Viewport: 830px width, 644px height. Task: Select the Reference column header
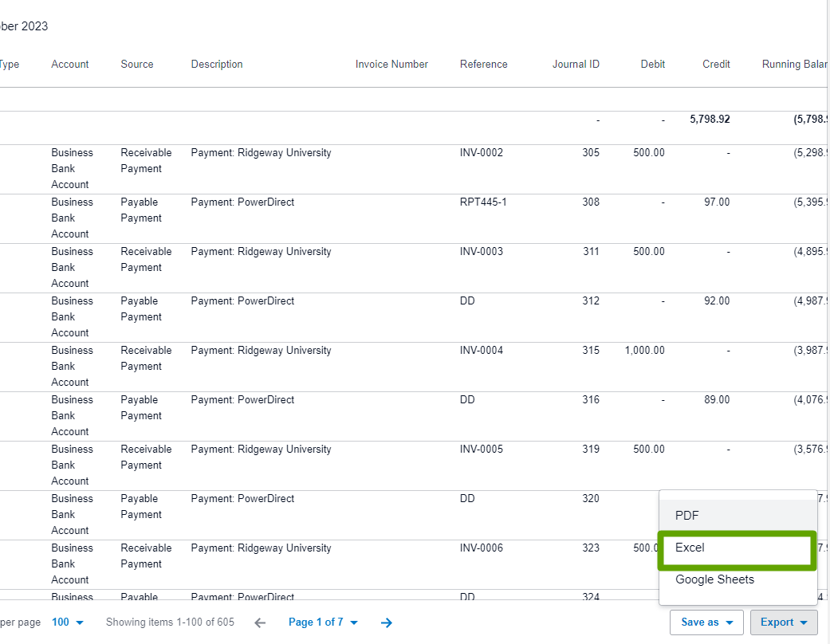[483, 64]
